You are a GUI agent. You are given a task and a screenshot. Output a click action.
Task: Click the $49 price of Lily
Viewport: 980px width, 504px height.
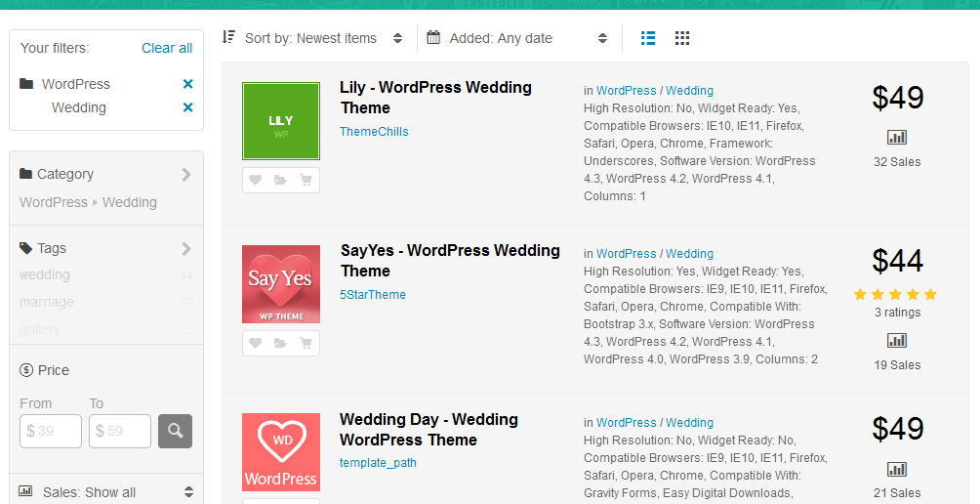coord(897,98)
